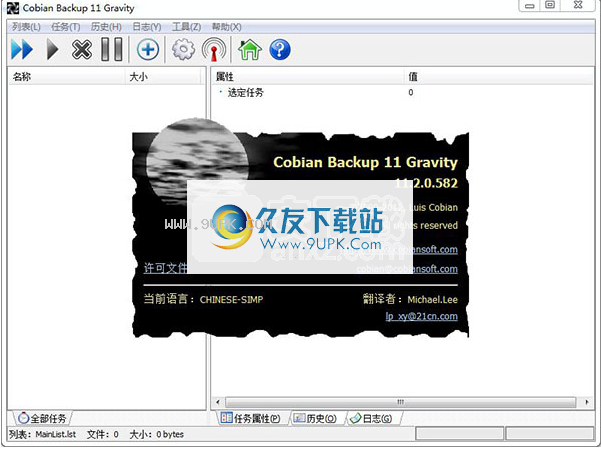Run all tasks with double-arrow icon
The width and height of the screenshot is (601, 454).
pyautogui.click(x=22, y=49)
